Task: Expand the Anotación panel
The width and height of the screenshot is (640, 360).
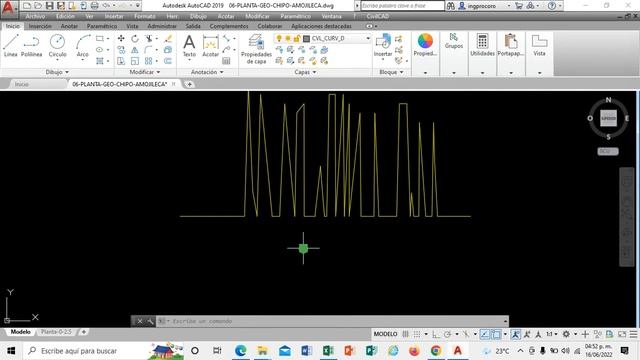Action: pyautogui.click(x=207, y=72)
